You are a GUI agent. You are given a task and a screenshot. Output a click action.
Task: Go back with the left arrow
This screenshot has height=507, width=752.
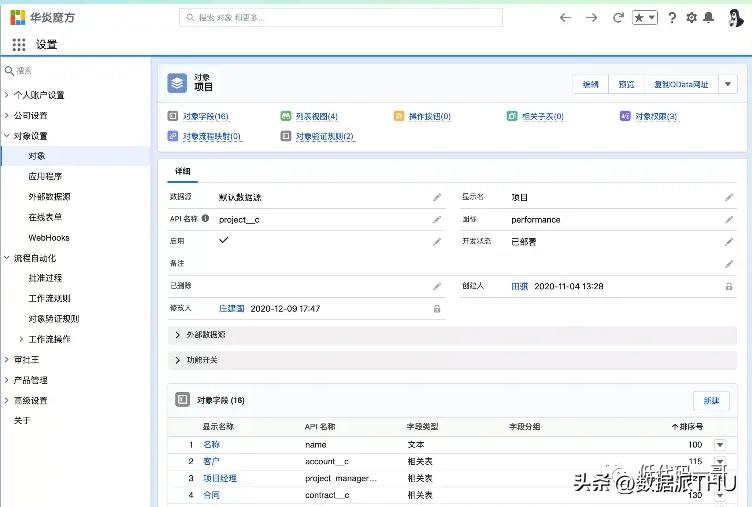[x=565, y=18]
